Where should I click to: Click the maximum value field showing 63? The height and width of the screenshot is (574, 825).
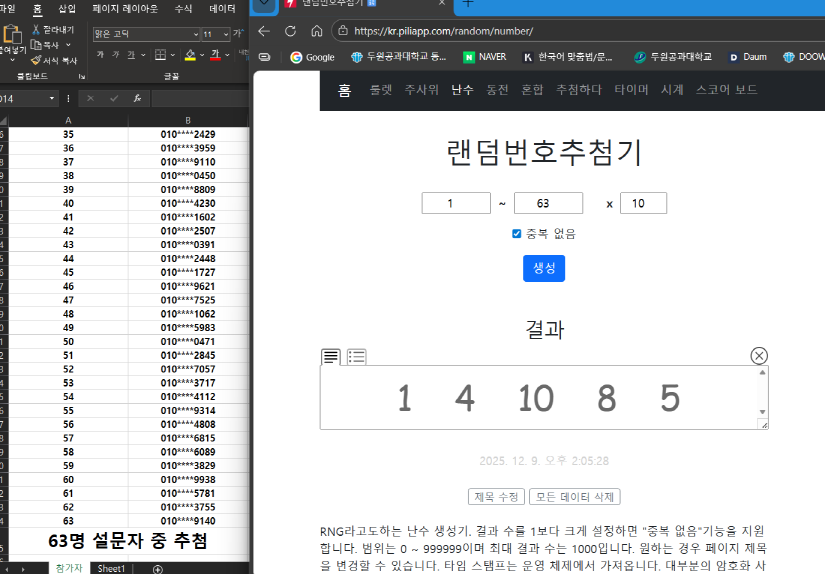(x=548, y=204)
